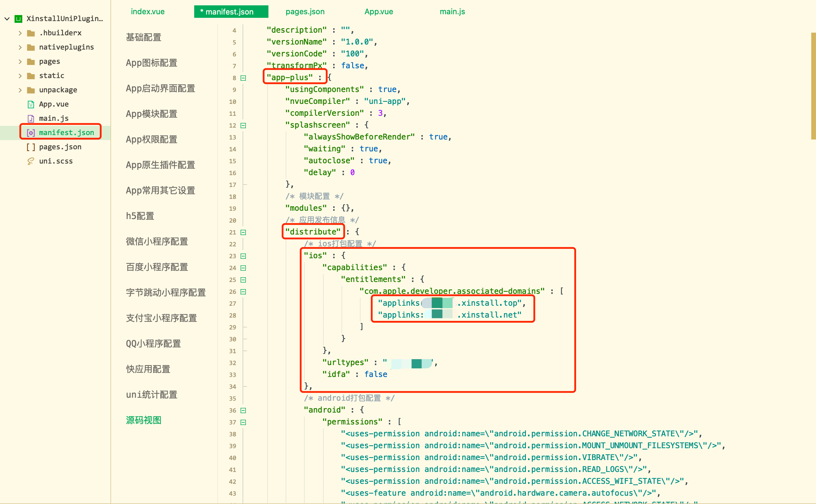Open the App权限配置 section
The height and width of the screenshot is (504, 816).
[x=151, y=139]
